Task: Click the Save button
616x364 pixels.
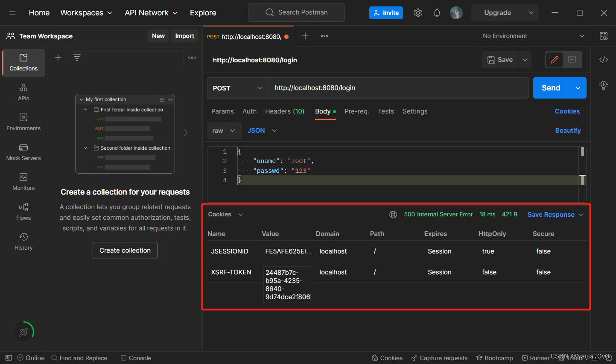Action: click(x=500, y=60)
